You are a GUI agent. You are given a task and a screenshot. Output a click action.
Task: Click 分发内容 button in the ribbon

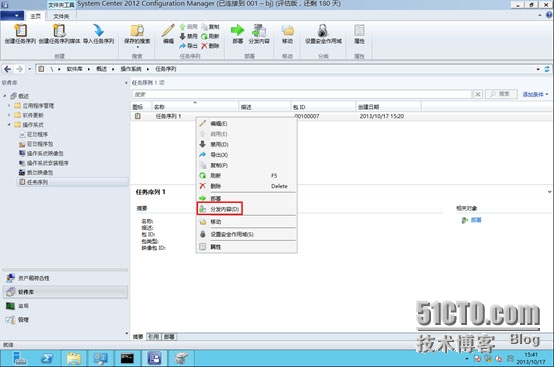point(259,34)
